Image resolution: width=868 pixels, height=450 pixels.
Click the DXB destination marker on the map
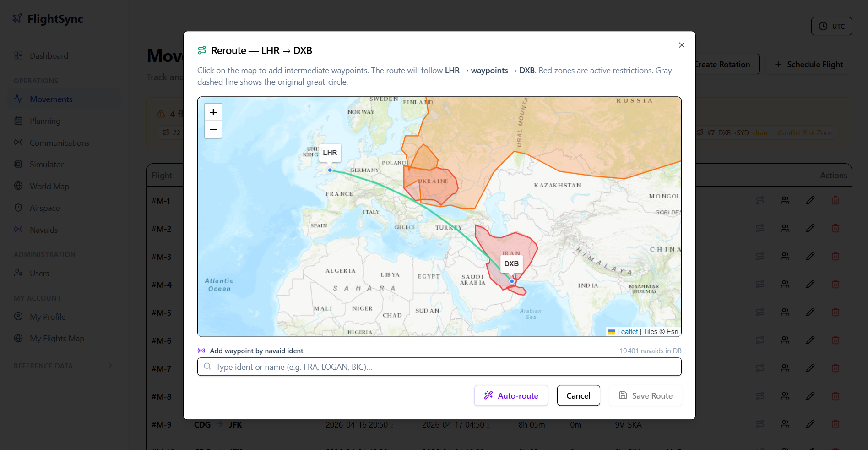coord(512,281)
